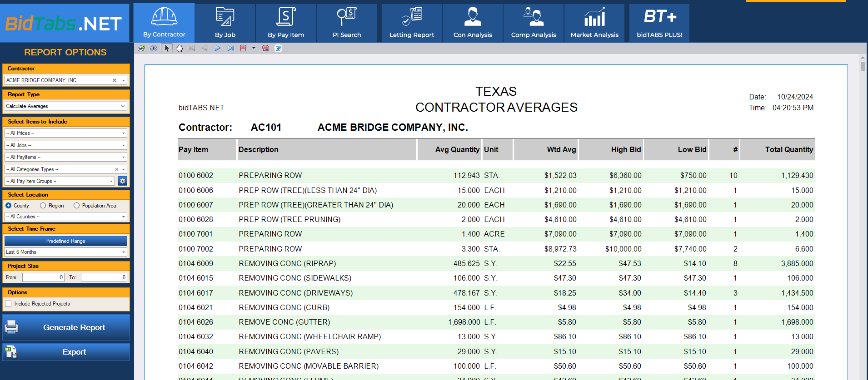Click the Contractor text field
868x380 pixels.
click(58, 80)
